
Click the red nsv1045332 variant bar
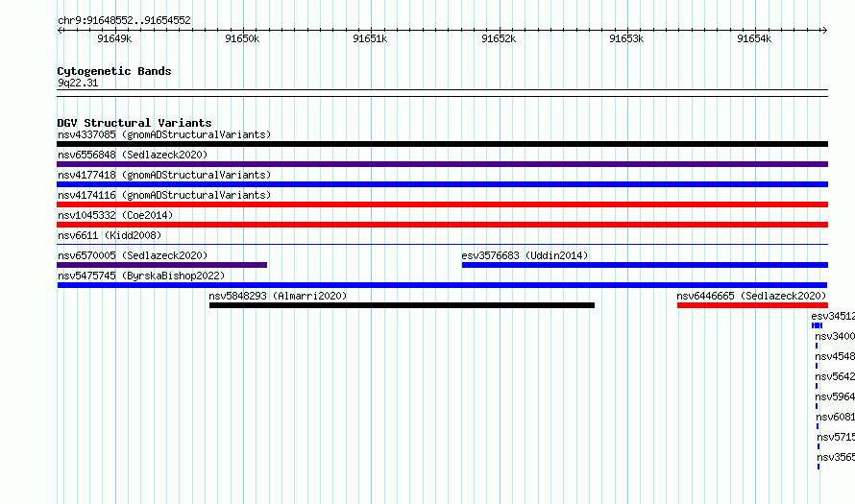[442, 225]
